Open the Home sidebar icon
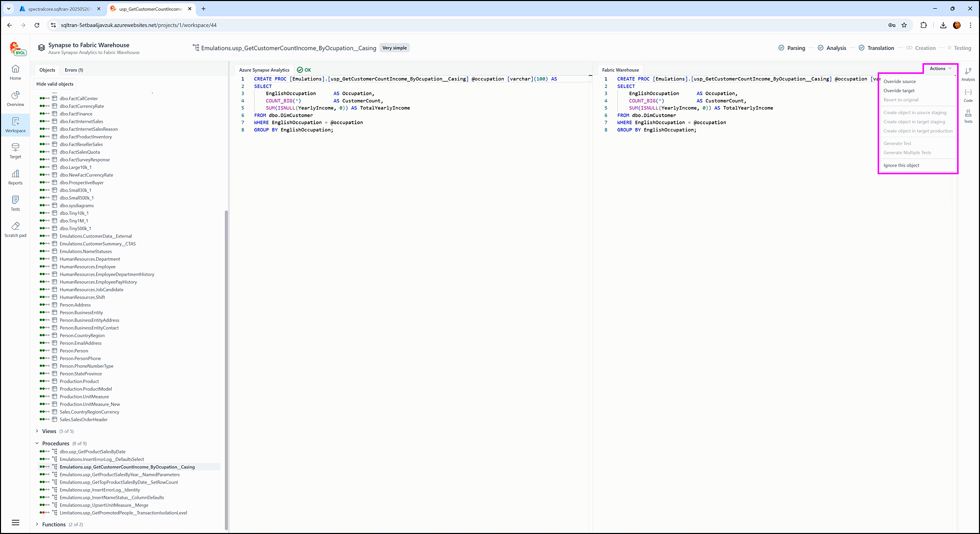The width and height of the screenshot is (980, 534). 15,72
